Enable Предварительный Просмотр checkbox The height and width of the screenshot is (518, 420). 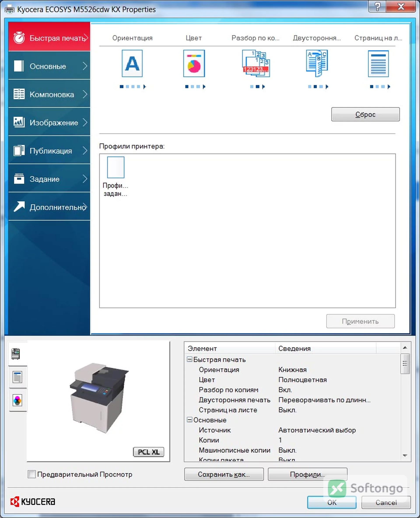coord(32,474)
